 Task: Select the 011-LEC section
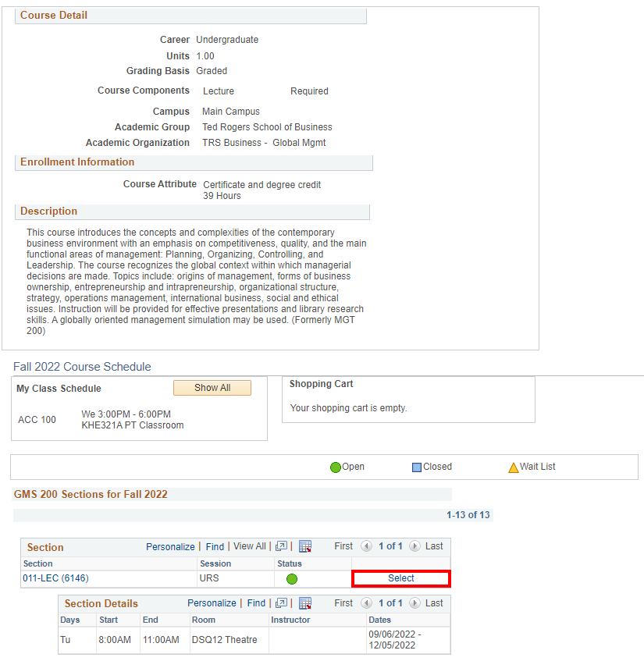(x=401, y=578)
